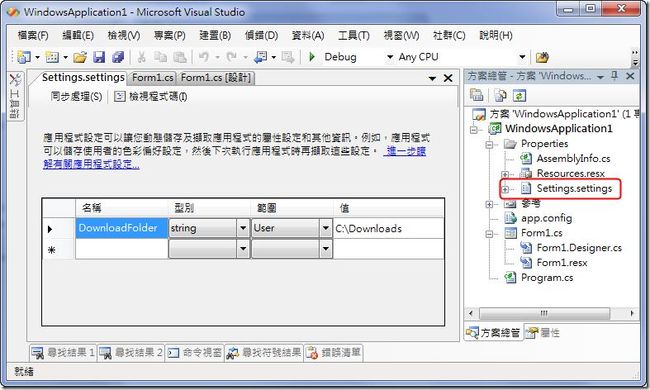Click the Solution Explorer horizontal scrollbar thumb
The height and width of the screenshot is (390, 650).
click(544, 313)
